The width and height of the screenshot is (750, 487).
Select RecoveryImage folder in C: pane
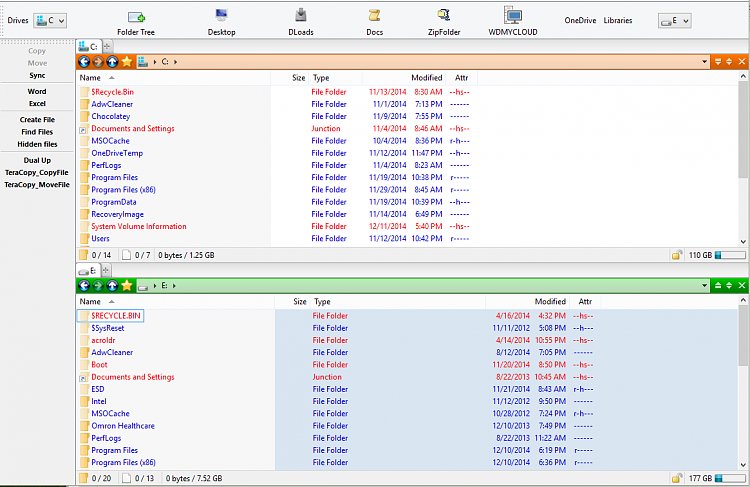(117, 214)
